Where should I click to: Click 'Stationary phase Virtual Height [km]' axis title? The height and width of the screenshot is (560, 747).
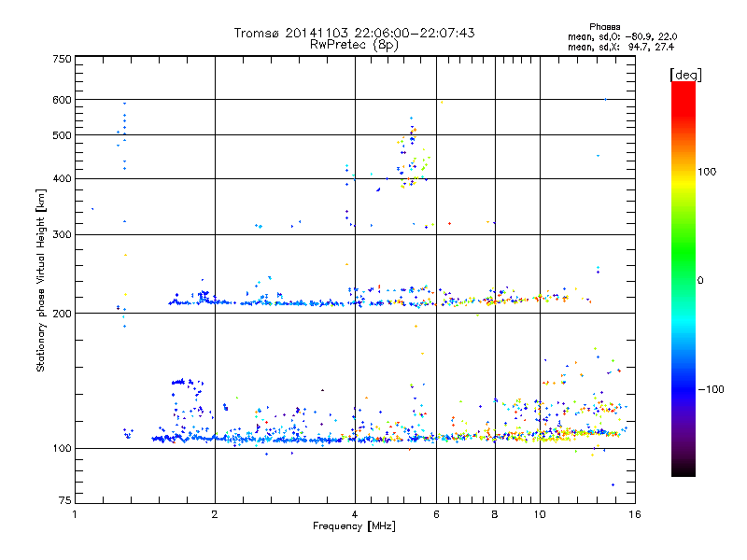click(x=40, y=281)
